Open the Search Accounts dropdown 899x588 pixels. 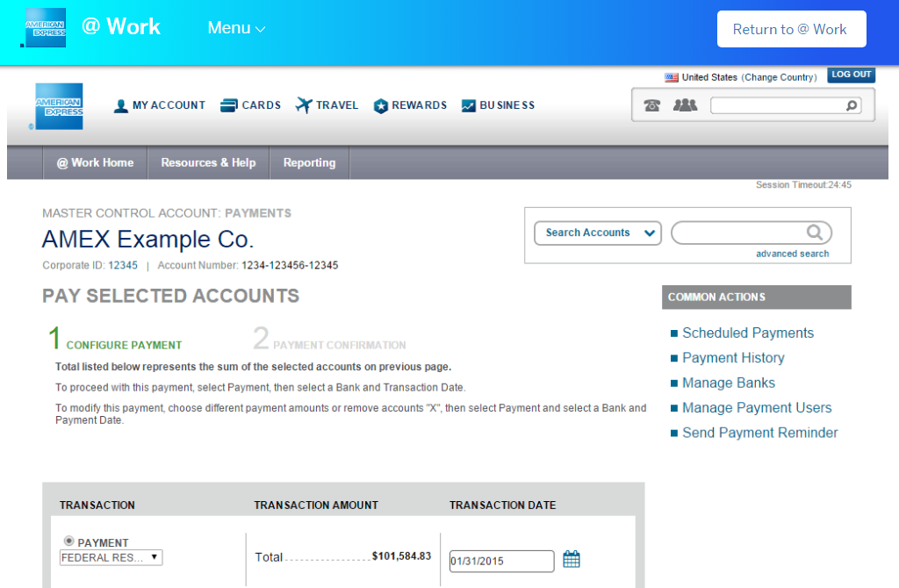pos(598,233)
